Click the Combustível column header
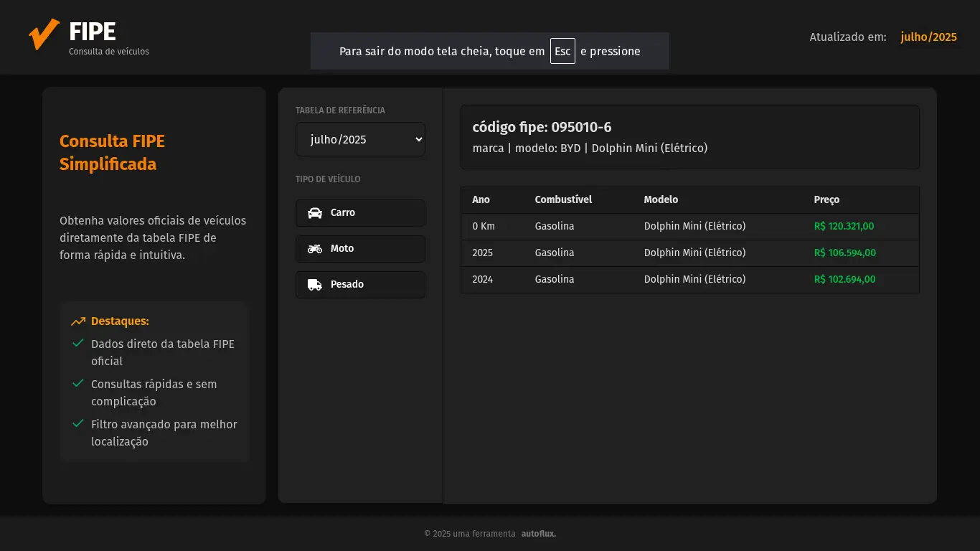 (x=563, y=199)
